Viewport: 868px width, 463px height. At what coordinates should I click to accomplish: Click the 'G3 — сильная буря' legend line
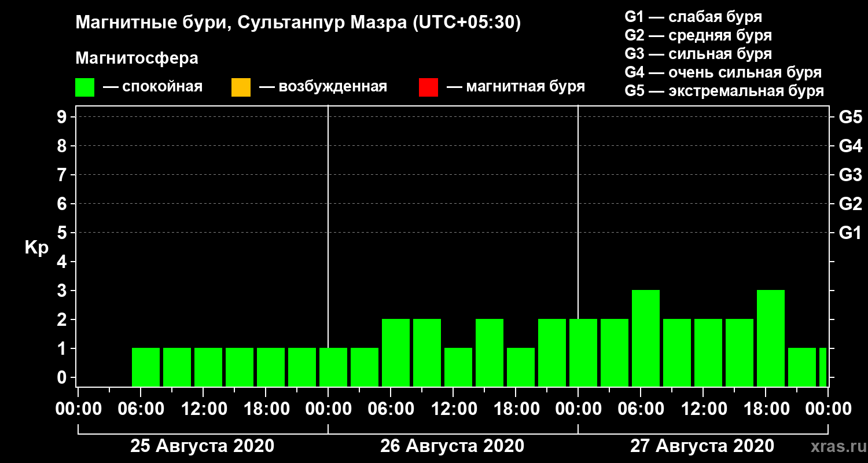click(698, 54)
